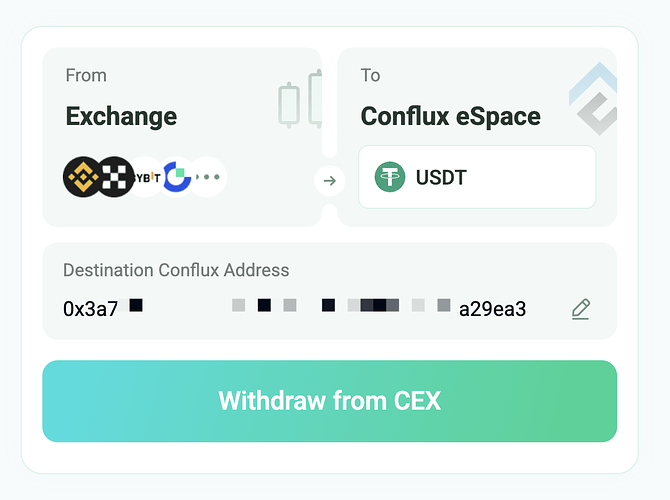This screenshot has width=670, height=500.
Task: Click the Binance exchange logo
Action: tap(83, 176)
